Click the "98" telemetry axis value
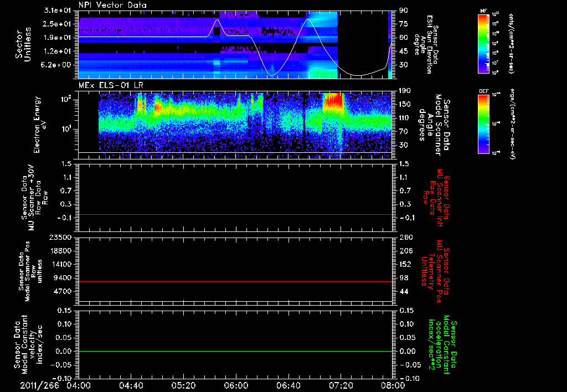 [x=404, y=278]
